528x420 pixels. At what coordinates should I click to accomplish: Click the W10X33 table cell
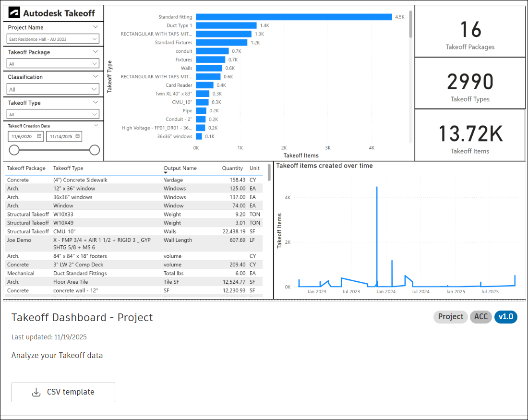[x=63, y=214]
